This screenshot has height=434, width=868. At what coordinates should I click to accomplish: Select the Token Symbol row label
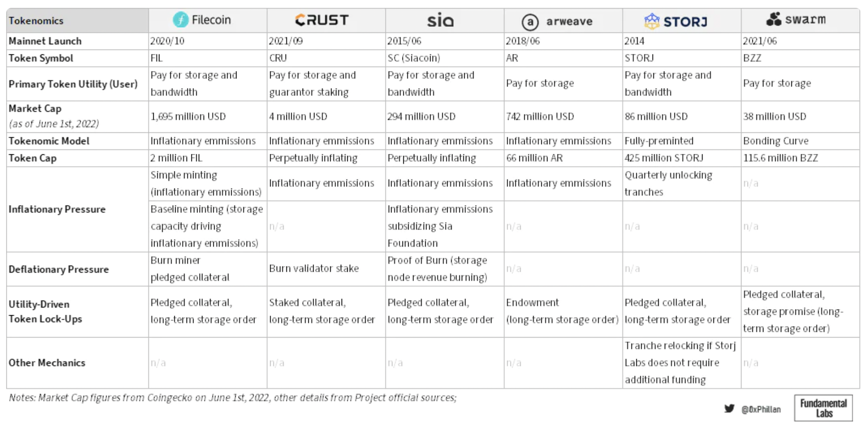tap(41, 58)
